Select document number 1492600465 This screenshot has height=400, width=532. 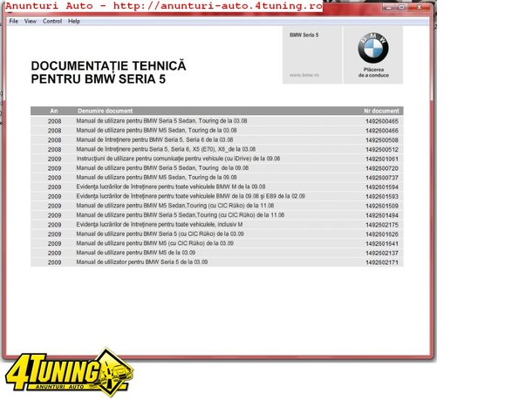(382, 121)
